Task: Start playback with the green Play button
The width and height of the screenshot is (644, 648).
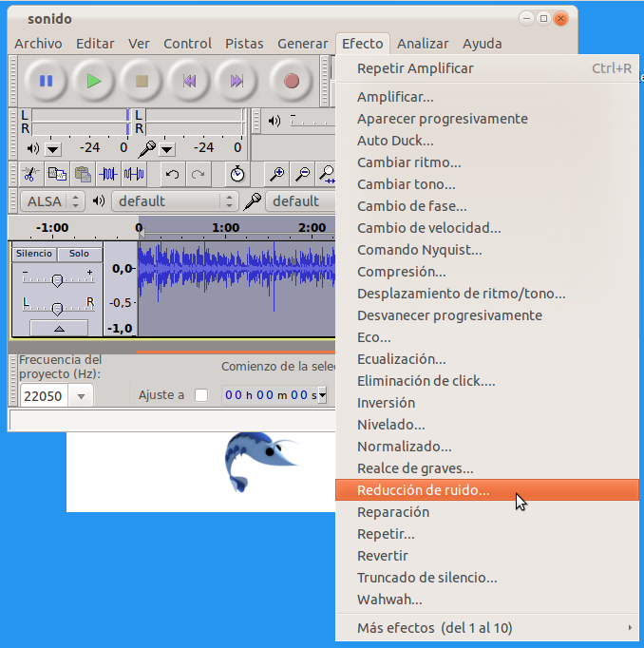Action: pyautogui.click(x=94, y=81)
